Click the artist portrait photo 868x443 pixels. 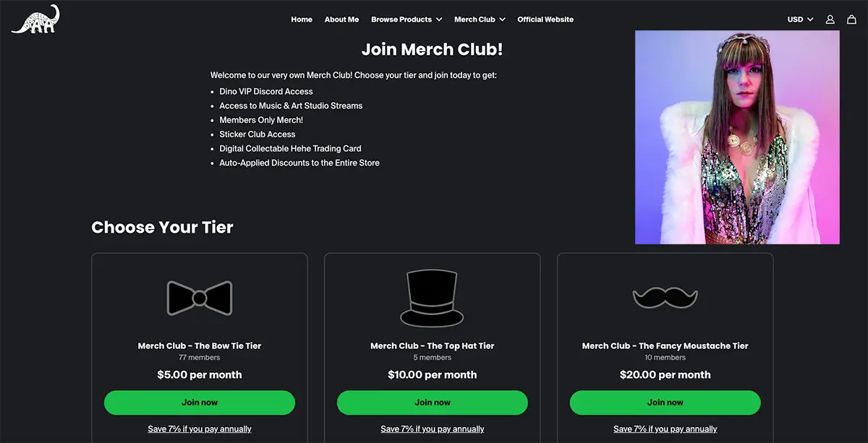(x=737, y=137)
